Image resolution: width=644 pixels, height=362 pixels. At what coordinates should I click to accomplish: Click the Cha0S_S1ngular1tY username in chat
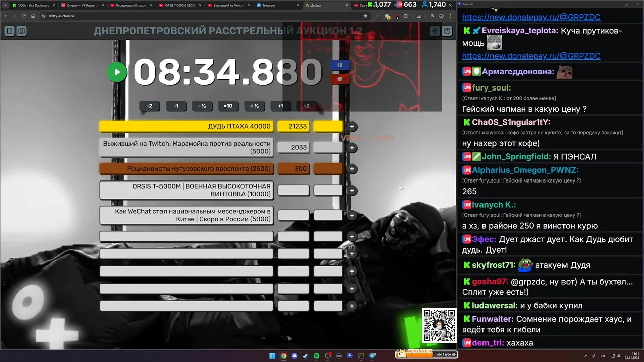coord(511,122)
